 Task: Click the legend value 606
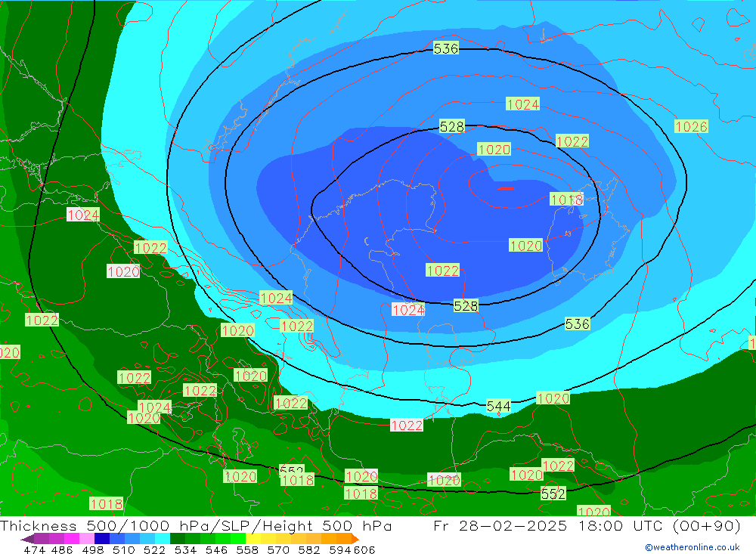364,549
